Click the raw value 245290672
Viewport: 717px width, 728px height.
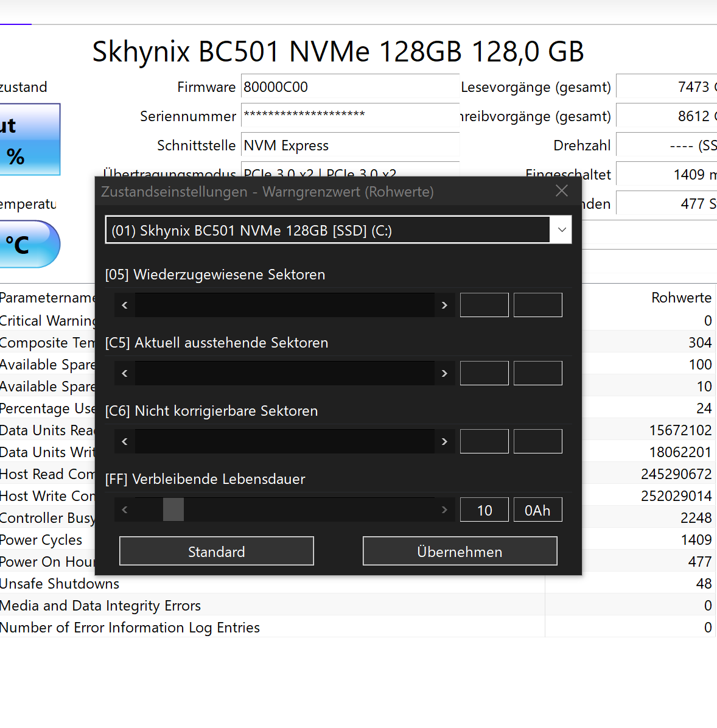click(x=676, y=474)
